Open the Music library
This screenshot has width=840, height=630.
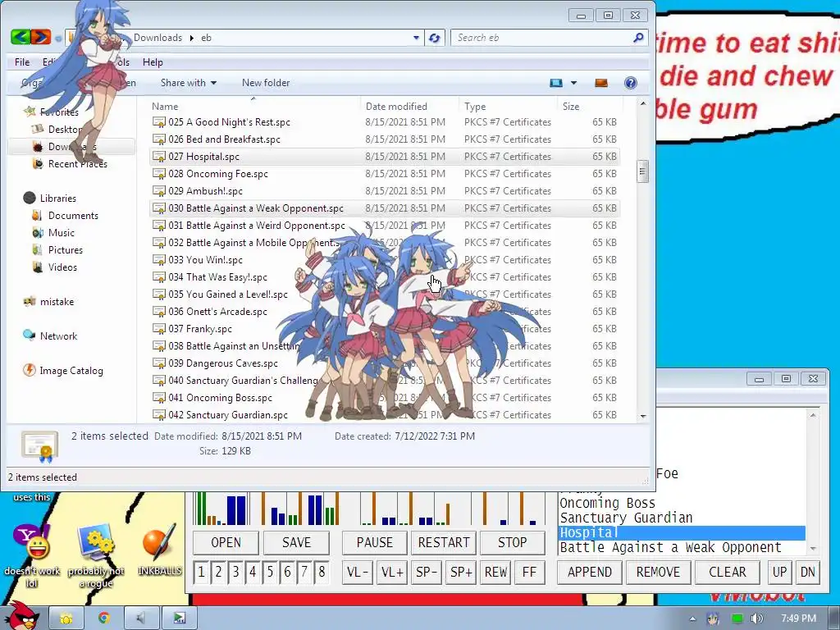(x=61, y=232)
